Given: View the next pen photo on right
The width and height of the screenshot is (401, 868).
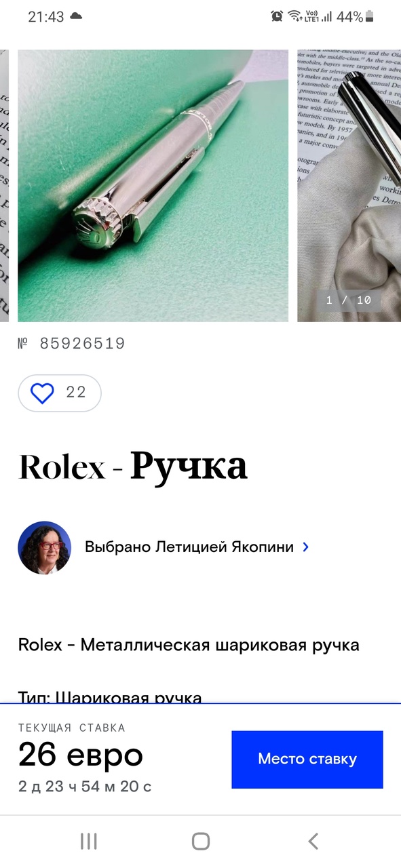Looking at the screenshot, I should point(349,185).
